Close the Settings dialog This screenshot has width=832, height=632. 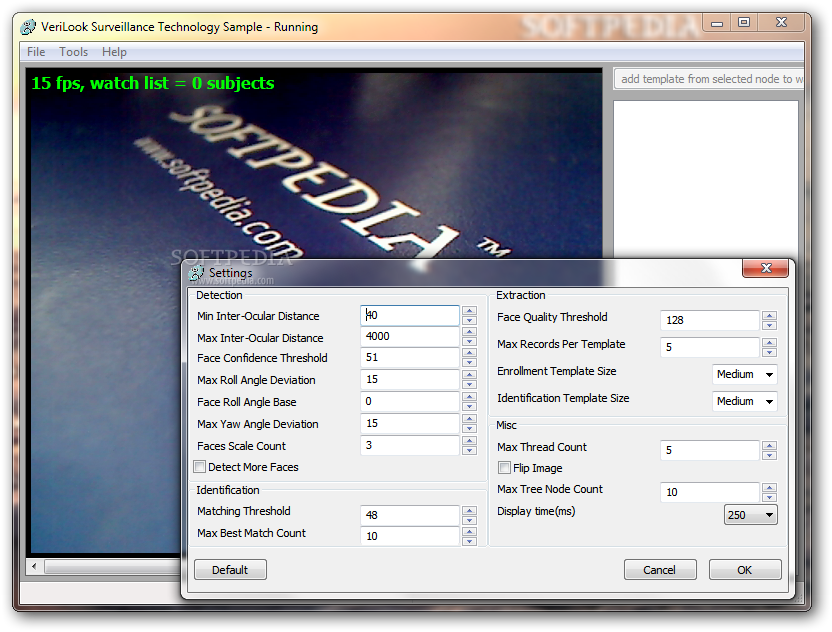[766, 268]
